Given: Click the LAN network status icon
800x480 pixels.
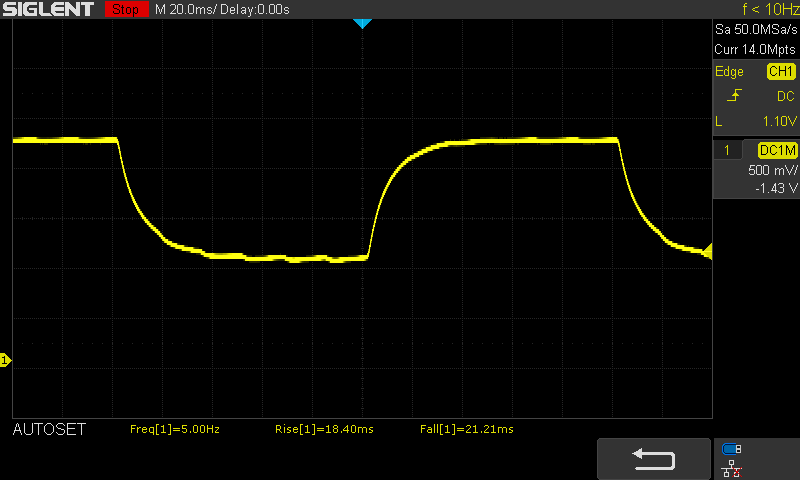Looking at the screenshot, I should pos(732,468).
